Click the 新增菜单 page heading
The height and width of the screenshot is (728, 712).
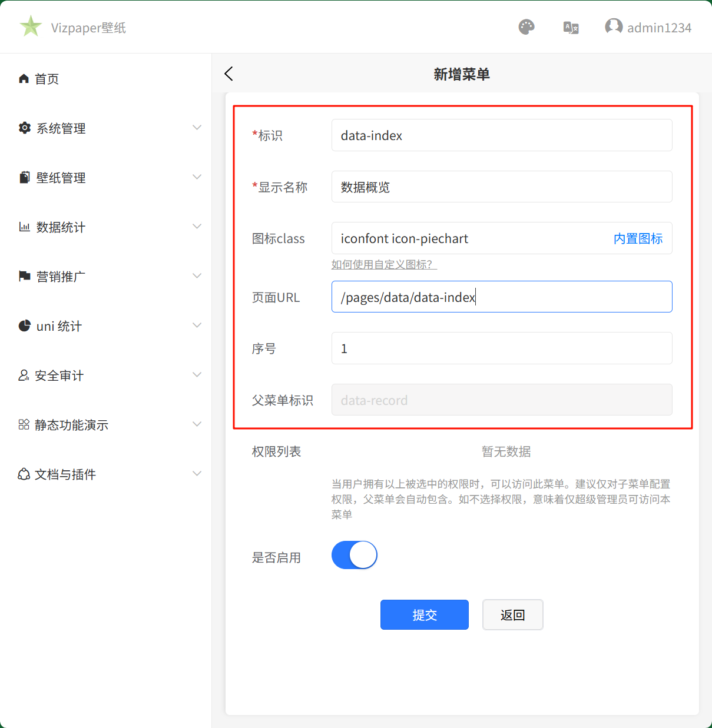462,74
